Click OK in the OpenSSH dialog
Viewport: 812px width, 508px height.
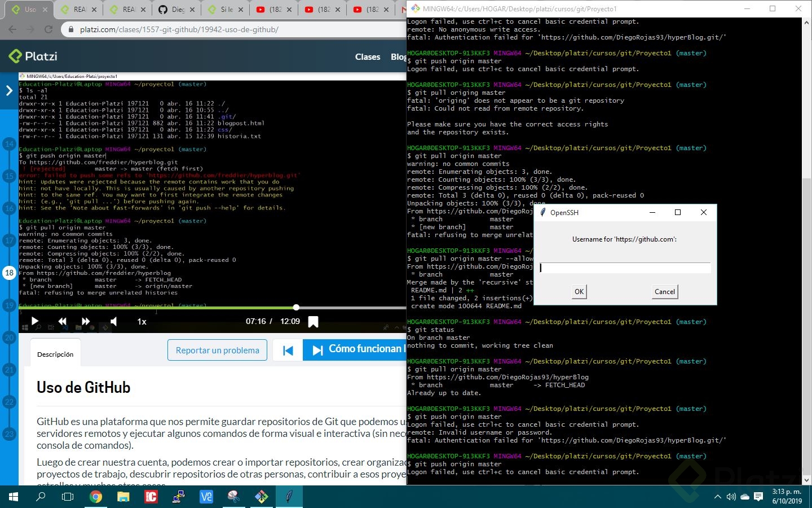click(x=579, y=291)
